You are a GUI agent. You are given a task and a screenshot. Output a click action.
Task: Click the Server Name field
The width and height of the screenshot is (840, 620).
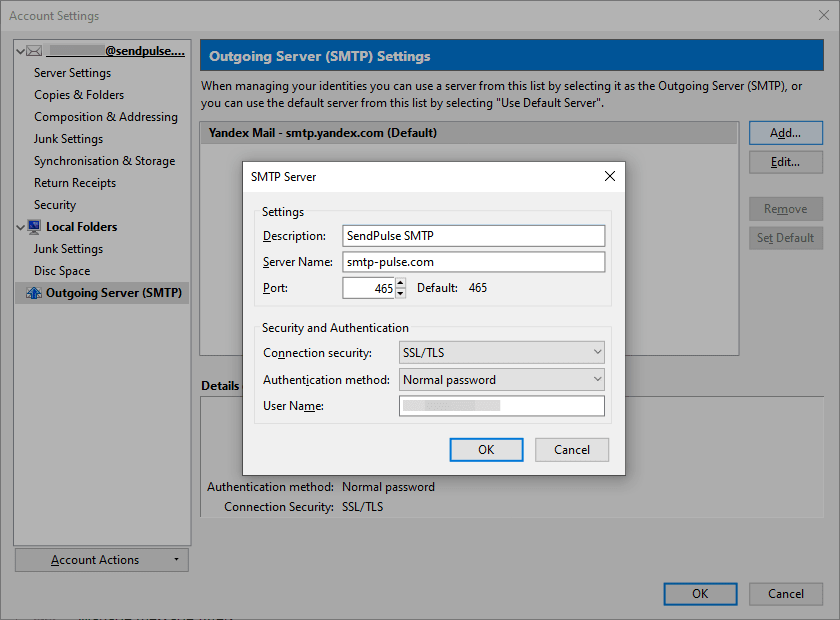point(473,261)
